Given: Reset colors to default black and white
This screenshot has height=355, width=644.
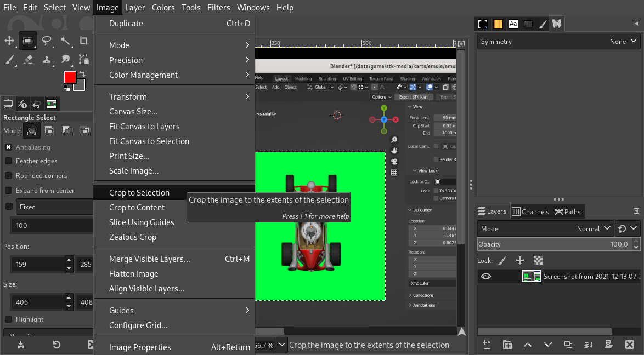Looking at the screenshot, I should click(x=67, y=88).
